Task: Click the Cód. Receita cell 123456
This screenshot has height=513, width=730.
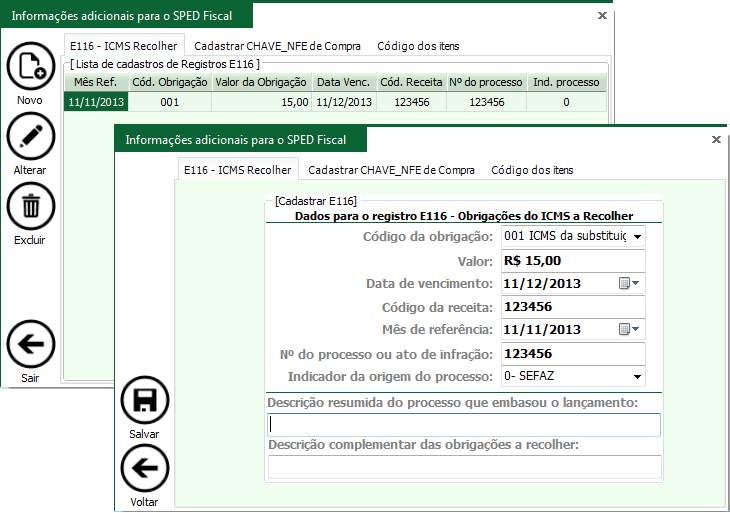Action: pyautogui.click(x=411, y=102)
